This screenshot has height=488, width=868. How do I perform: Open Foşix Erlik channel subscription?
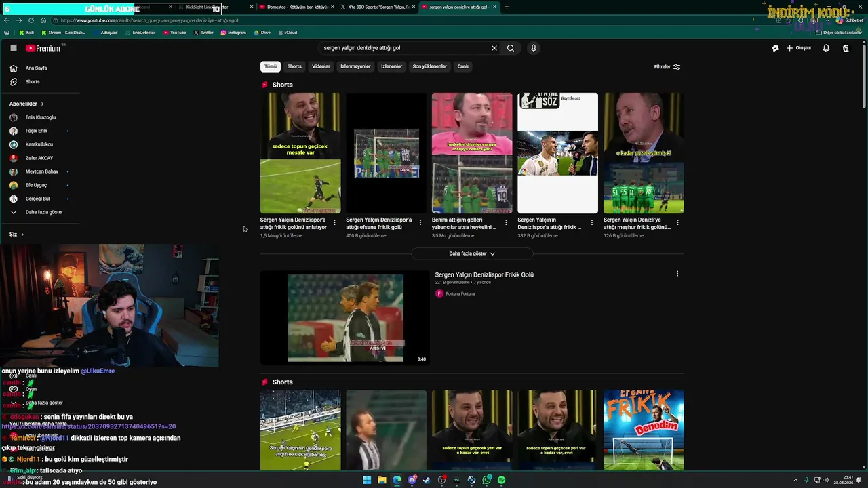37,131
